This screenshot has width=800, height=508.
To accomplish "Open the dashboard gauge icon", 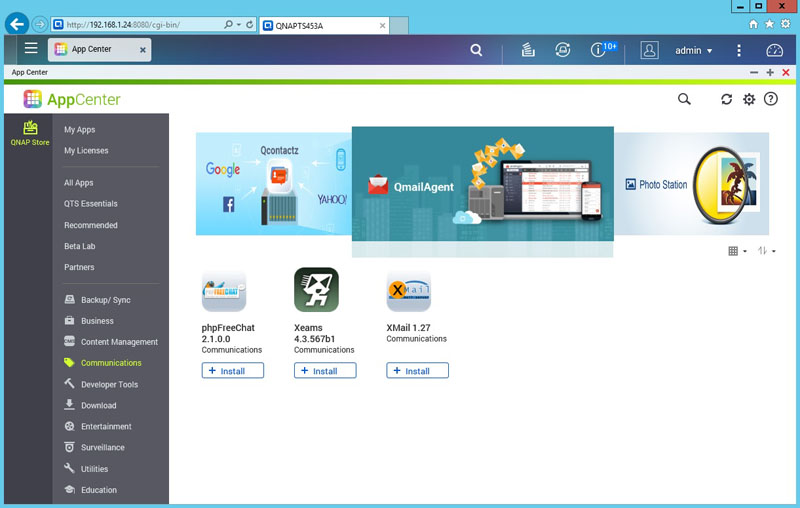I will pos(774,50).
